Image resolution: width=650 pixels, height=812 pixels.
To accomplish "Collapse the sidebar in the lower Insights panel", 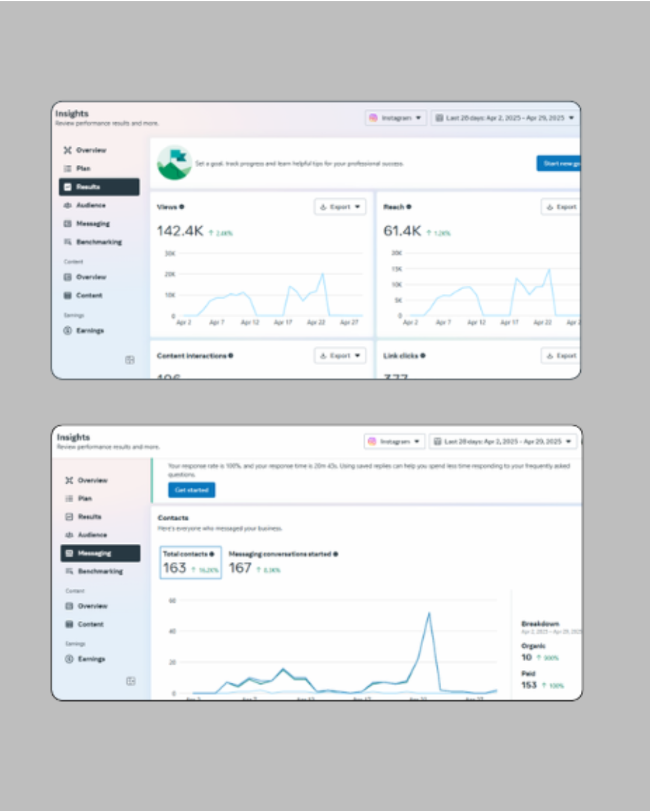I will [x=131, y=681].
